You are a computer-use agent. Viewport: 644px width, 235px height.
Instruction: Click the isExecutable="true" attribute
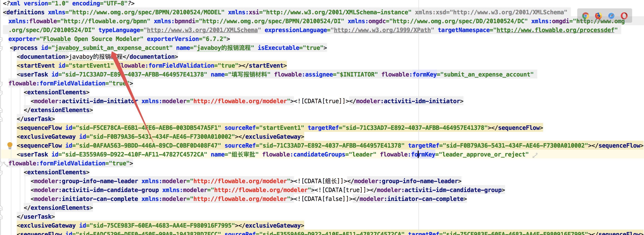click(x=291, y=48)
